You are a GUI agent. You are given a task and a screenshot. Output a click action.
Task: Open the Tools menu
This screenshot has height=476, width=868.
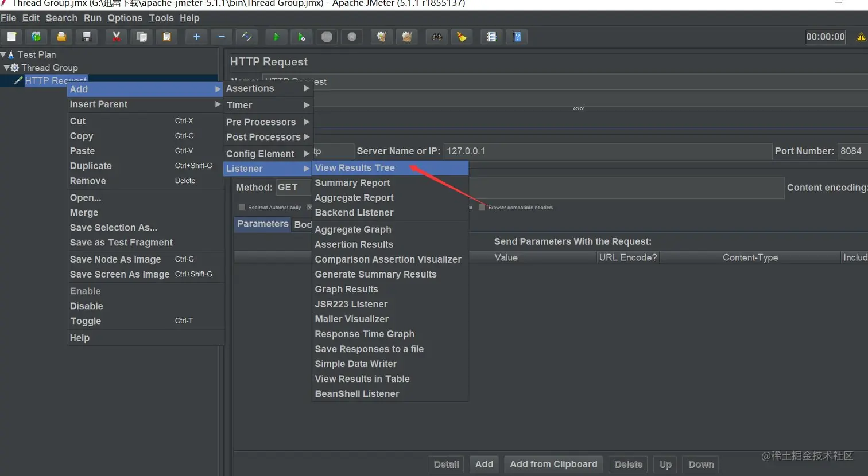coord(161,18)
